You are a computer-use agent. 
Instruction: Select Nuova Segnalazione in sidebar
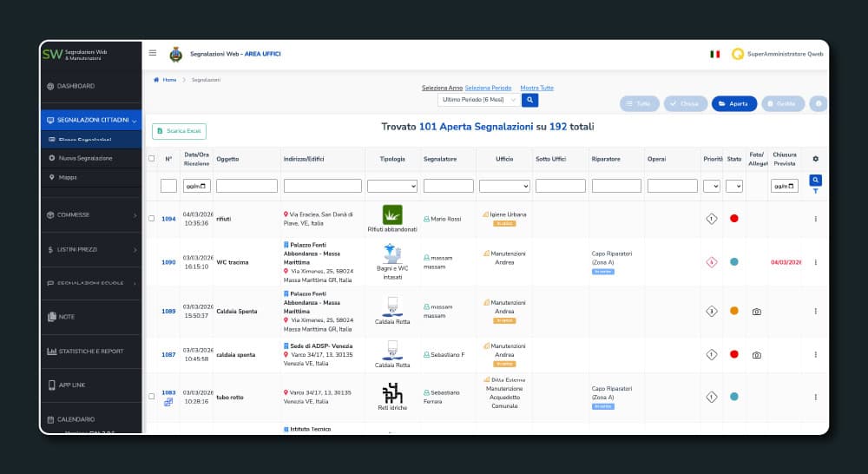click(85, 158)
